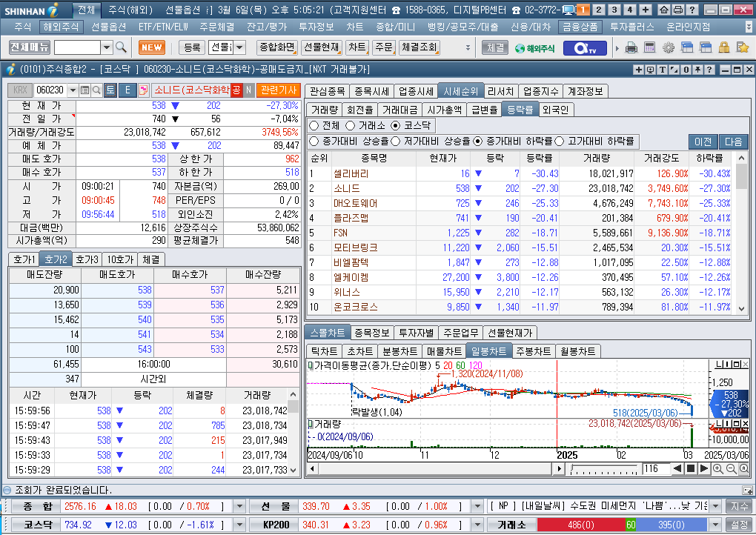This screenshot has height=535, width=756.
Task: Expand the toolbar overflow chevron near 체결조회
Action: tap(468, 47)
